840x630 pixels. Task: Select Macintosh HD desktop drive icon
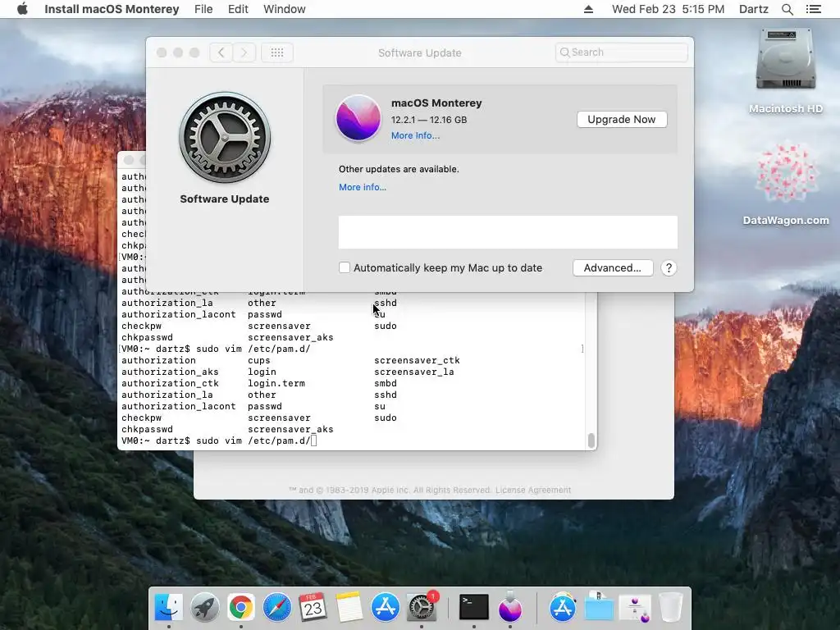click(785, 60)
